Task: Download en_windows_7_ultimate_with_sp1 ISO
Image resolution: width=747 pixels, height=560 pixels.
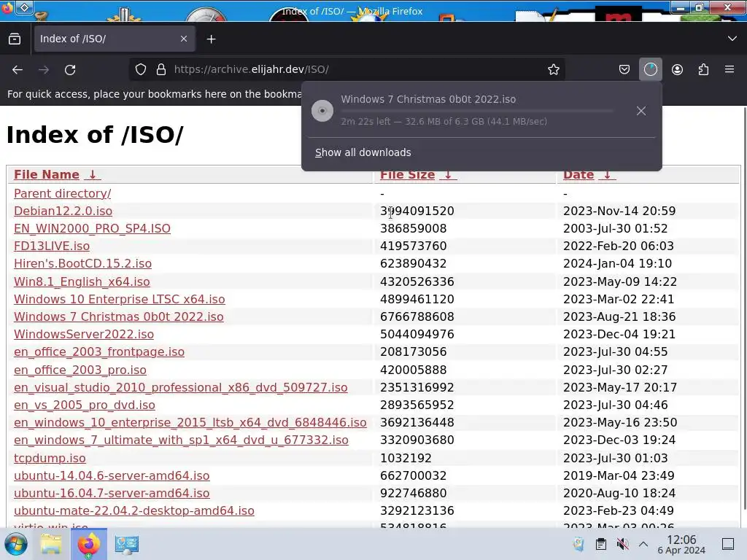Action: pyautogui.click(x=181, y=440)
